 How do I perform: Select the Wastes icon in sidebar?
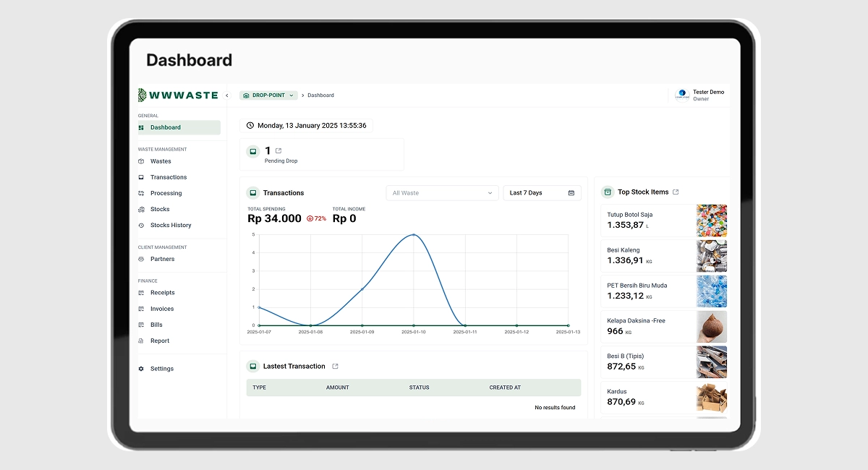pos(141,161)
